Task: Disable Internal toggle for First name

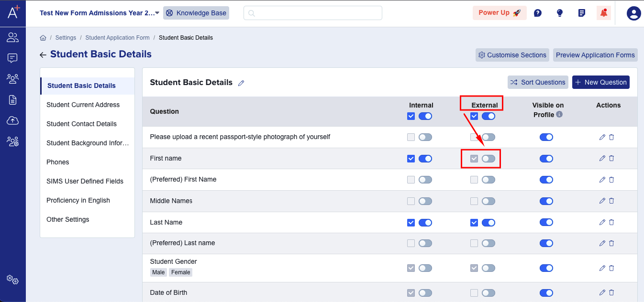Action: [x=425, y=158]
